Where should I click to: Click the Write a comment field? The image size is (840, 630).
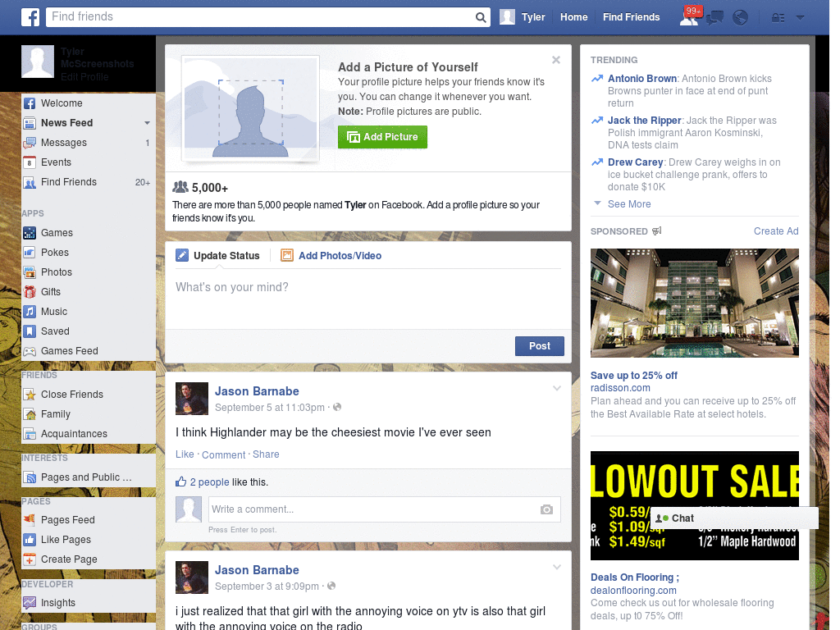384,509
